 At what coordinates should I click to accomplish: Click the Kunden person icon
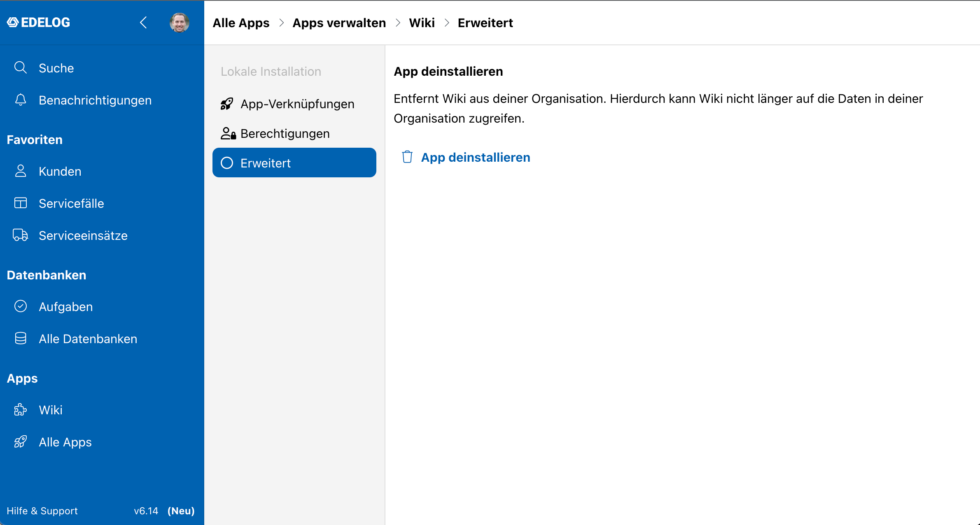point(20,171)
